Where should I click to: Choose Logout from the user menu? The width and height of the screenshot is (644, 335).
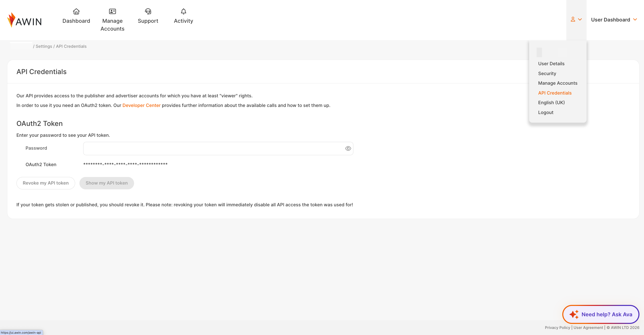546,113
